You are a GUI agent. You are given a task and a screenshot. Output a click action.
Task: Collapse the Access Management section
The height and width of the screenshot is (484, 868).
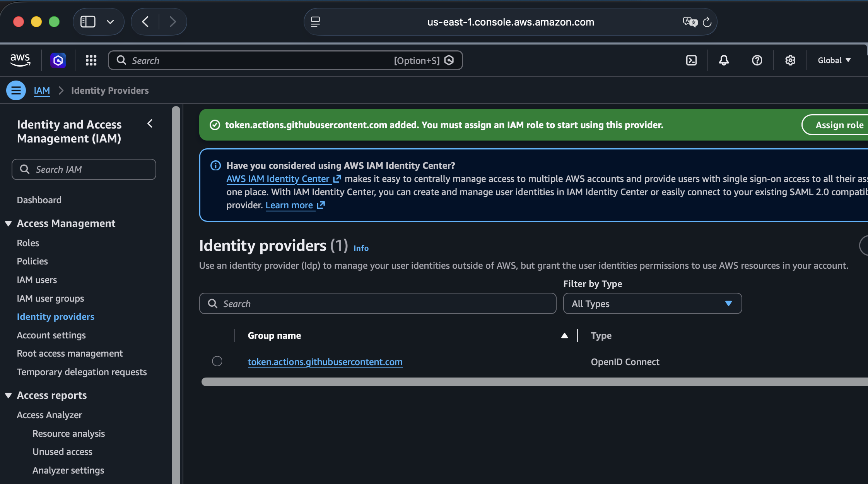click(9, 224)
